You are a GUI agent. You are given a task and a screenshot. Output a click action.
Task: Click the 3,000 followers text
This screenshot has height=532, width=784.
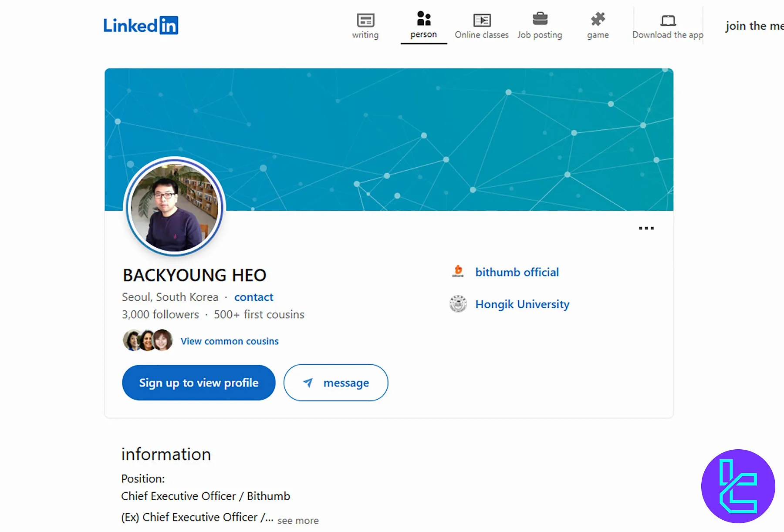[x=160, y=314]
